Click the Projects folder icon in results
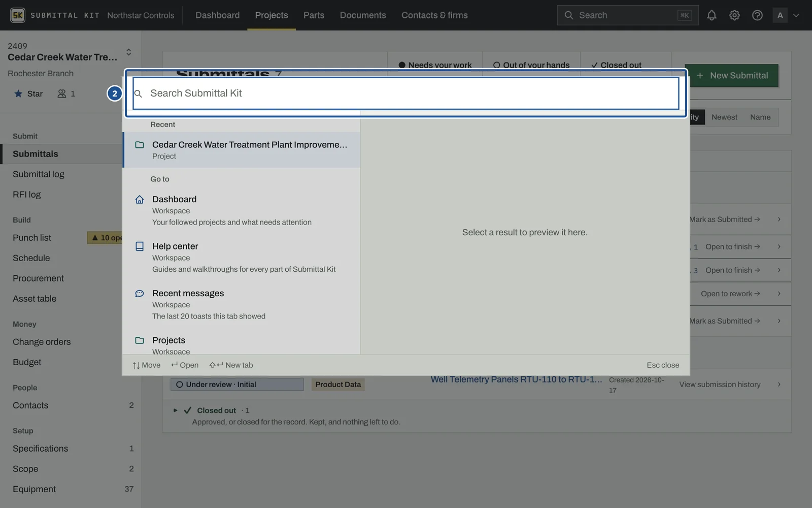This screenshot has height=508, width=812. click(x=140, y=340)
